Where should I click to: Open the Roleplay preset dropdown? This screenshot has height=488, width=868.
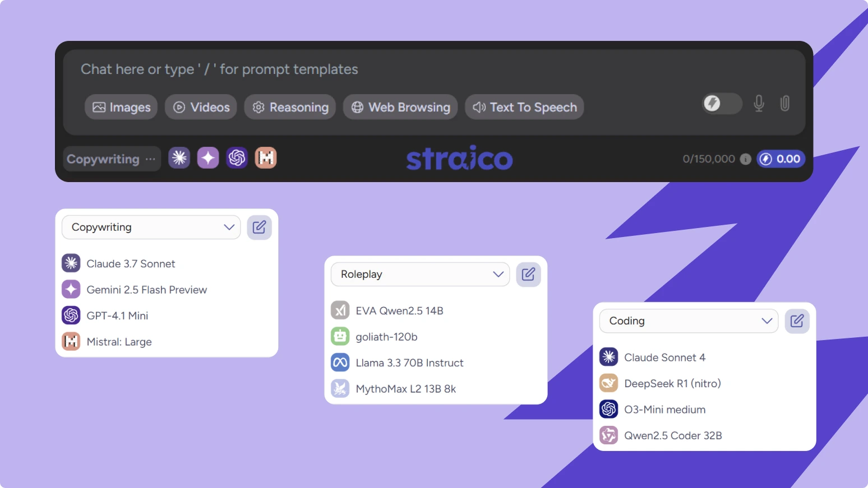[420, 275]
